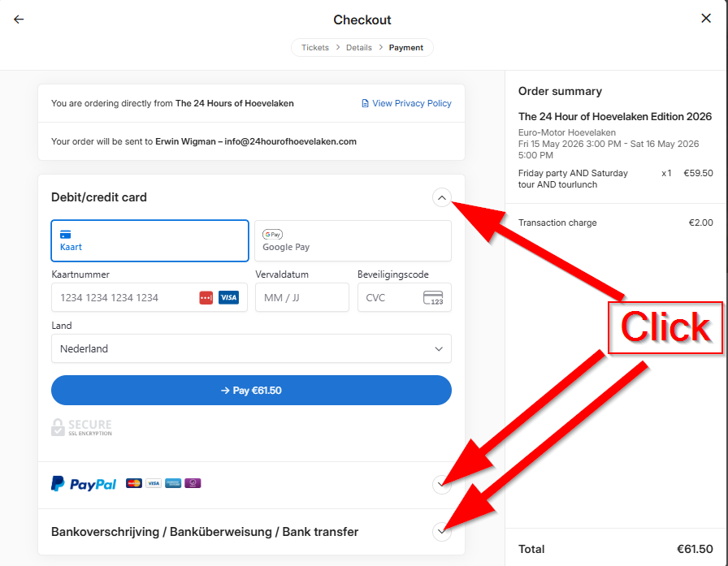The width and height of the screenshot is (728, 566).
Task: Click the red card brand icon beside Visa
Action: pyautogui.click(x=206, y=298)
